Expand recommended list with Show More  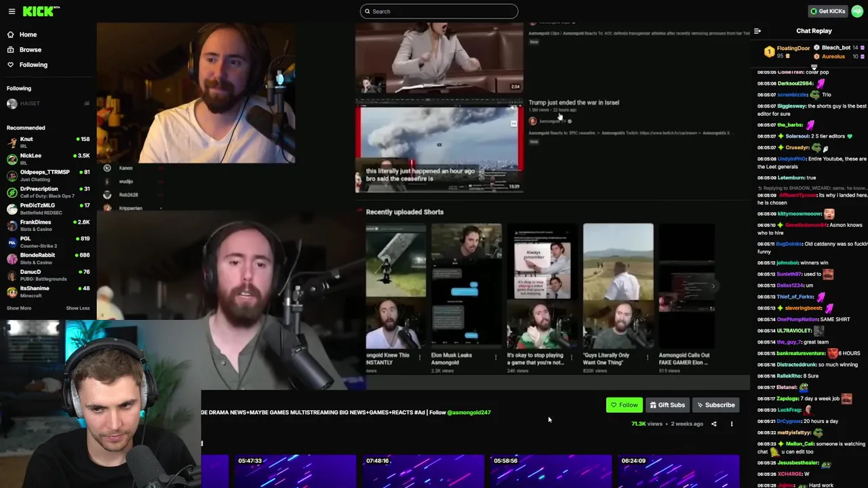click(x=19, y=308)
